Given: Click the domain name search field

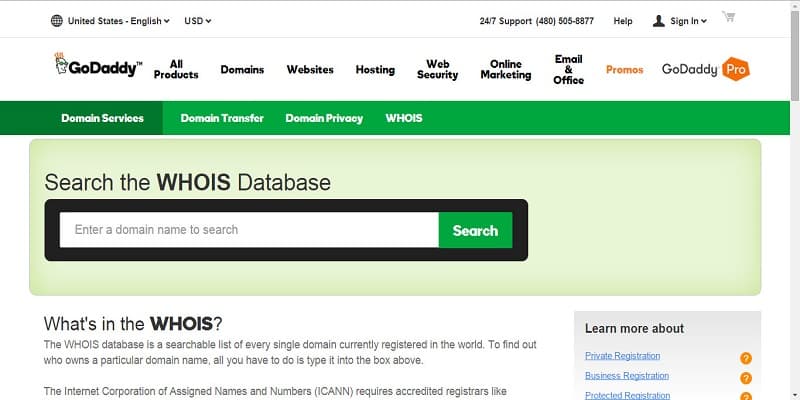Looking at the screenshot, I should [x=249, y=230].
